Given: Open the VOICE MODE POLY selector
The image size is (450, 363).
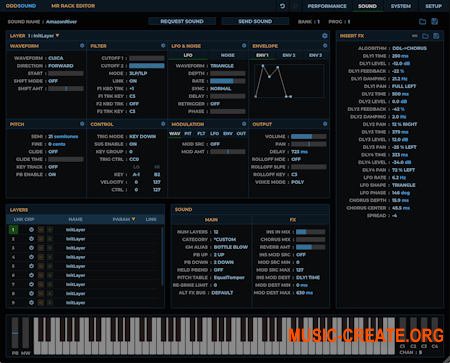Looking at the screenshot, I should point(298,182).
